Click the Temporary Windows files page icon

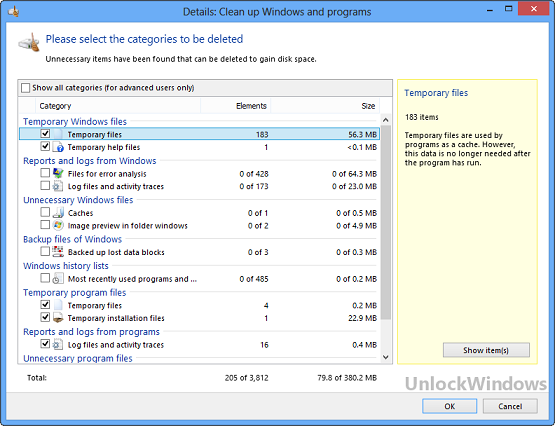click(58, 134)
